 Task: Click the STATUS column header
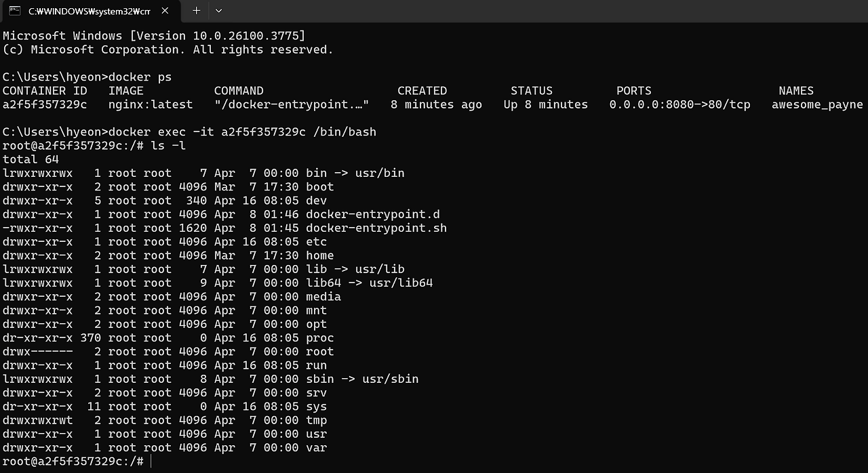[532, 91]
